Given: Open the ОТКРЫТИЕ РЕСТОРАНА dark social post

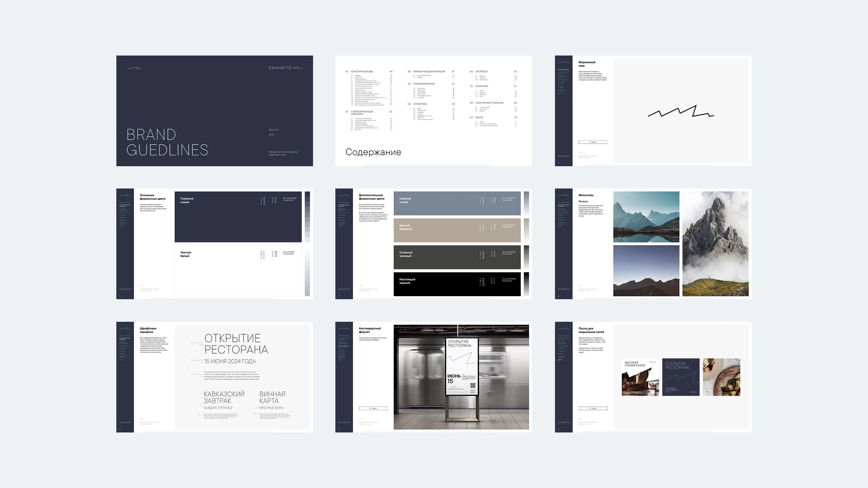Looking at the screenshot, I should [x=681, y=377].
